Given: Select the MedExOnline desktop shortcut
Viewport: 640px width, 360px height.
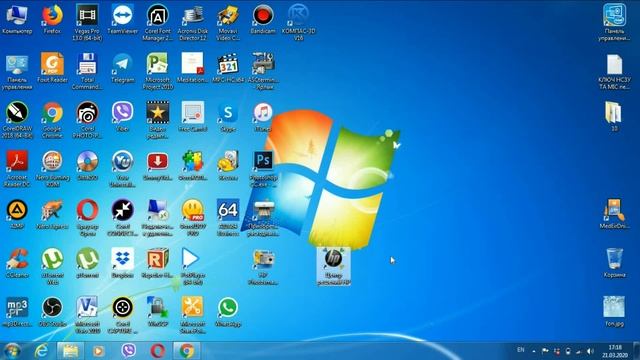Looking at the screenshot, I should 614,214.
